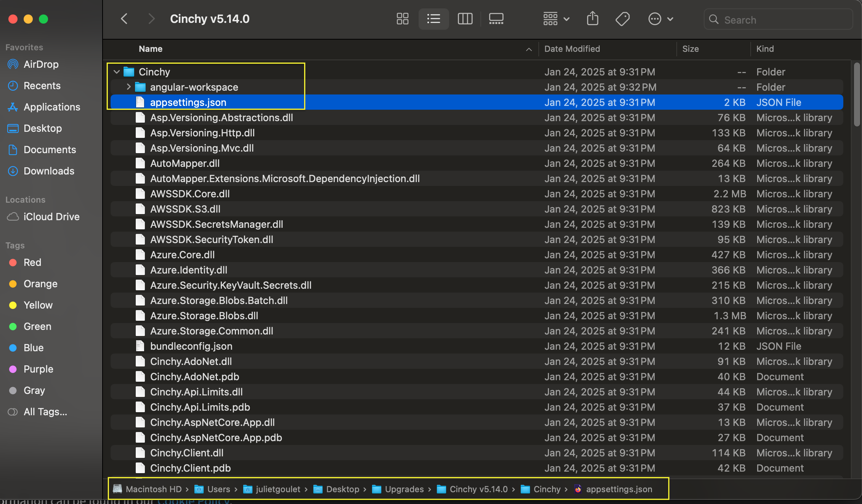Click julietgoulet in the path bar
This screenshot has height=504, width=862.
point(272,489)
